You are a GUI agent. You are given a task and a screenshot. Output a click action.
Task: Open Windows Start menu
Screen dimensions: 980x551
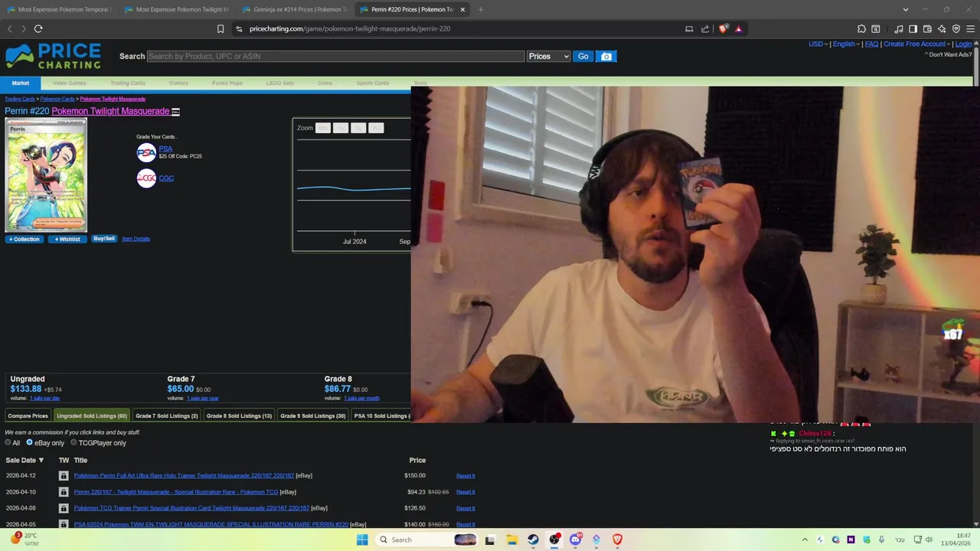pos(362,540)
